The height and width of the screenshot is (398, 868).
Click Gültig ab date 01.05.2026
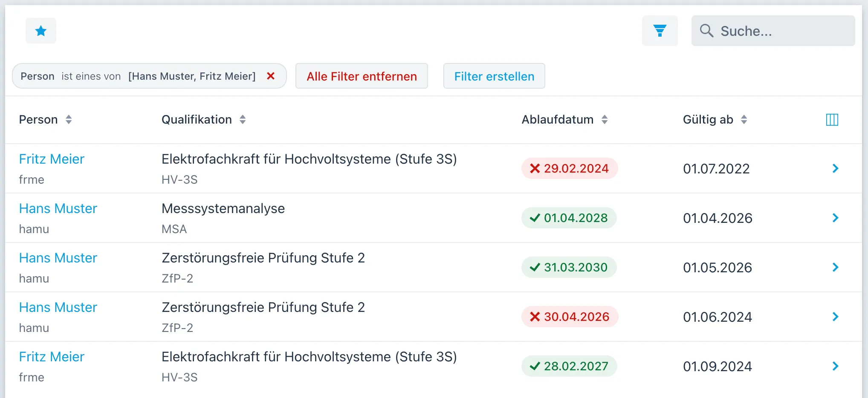click(x=718, y=268)
